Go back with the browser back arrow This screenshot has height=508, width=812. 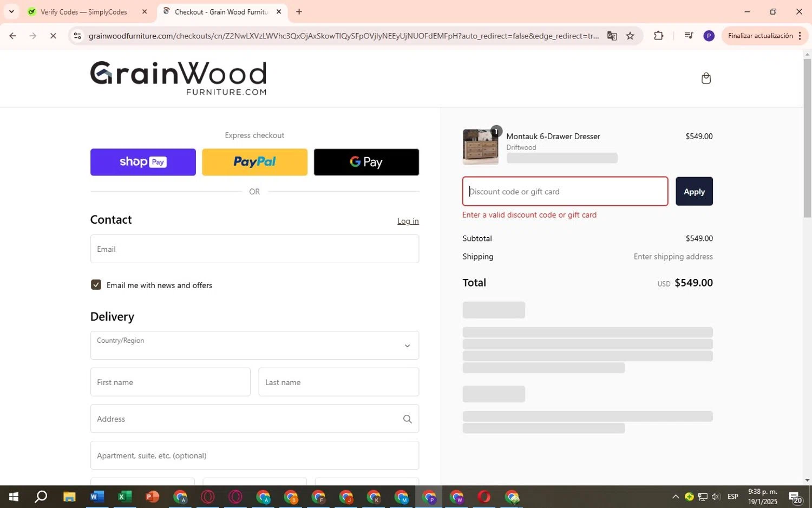point(12,36)
